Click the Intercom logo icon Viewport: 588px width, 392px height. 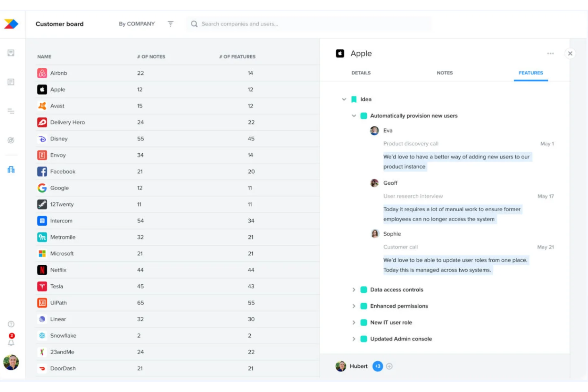click(42, 220)
